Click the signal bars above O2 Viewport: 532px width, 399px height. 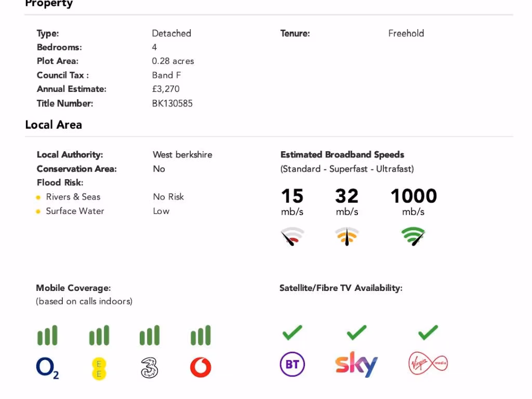tap(47, 336)
